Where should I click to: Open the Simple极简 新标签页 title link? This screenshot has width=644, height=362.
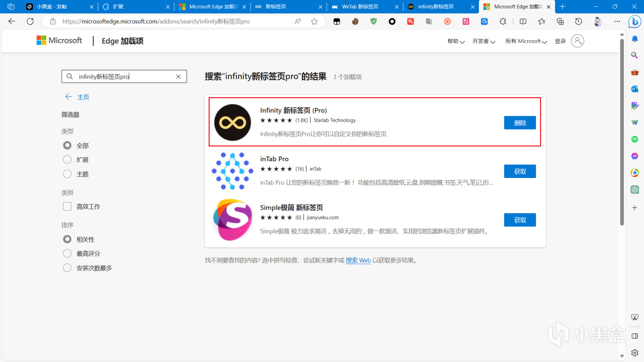(291, 207)
